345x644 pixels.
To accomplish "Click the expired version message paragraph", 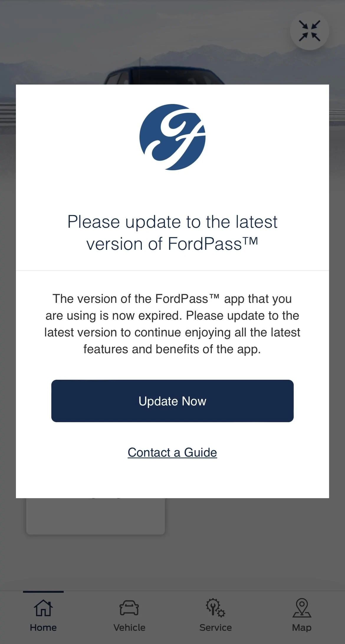I will click(x=172, y=324).
